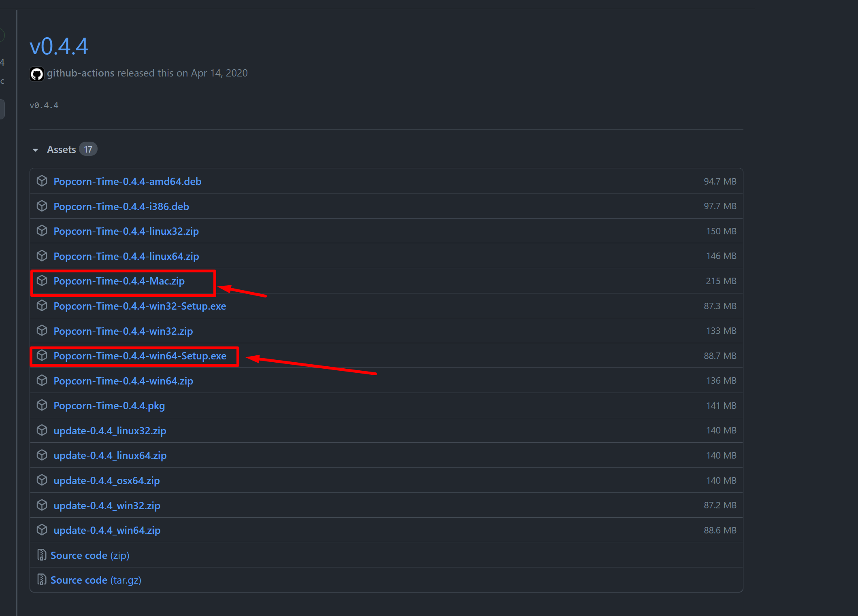The height and width of the screenshot is (616, 858).
Task: Click the 88.7 MB size text
Action: click(720, 356)
